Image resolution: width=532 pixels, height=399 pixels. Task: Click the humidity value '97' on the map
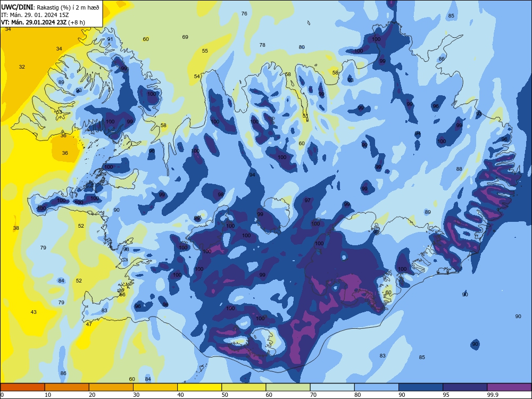coord(307,201)
